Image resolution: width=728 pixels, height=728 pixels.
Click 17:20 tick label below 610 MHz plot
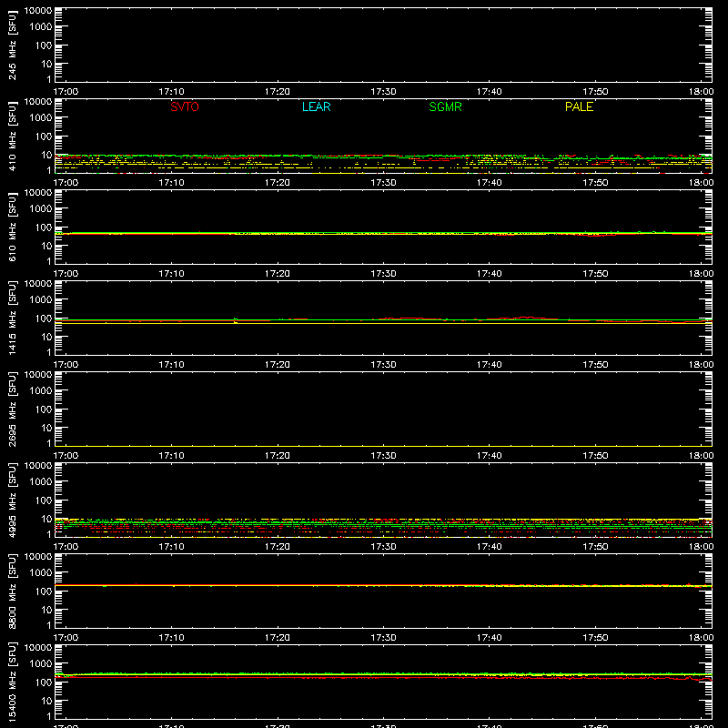tap(278, 274)
